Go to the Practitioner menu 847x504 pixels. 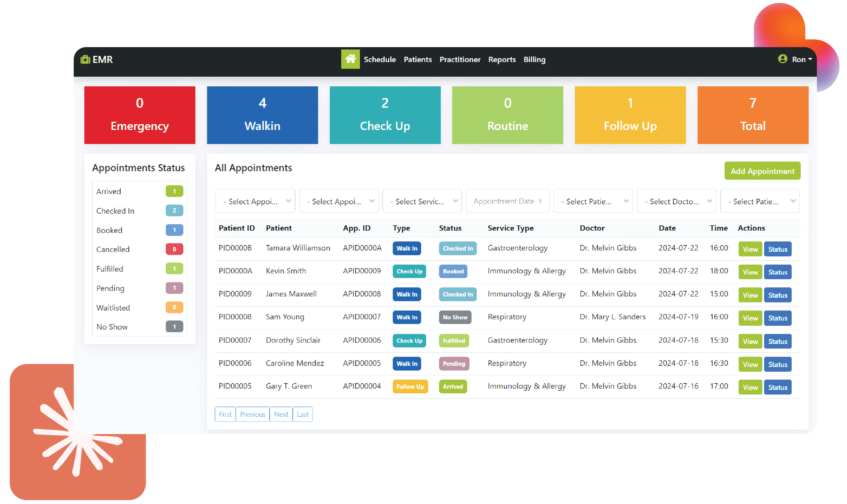click(460, 59)
